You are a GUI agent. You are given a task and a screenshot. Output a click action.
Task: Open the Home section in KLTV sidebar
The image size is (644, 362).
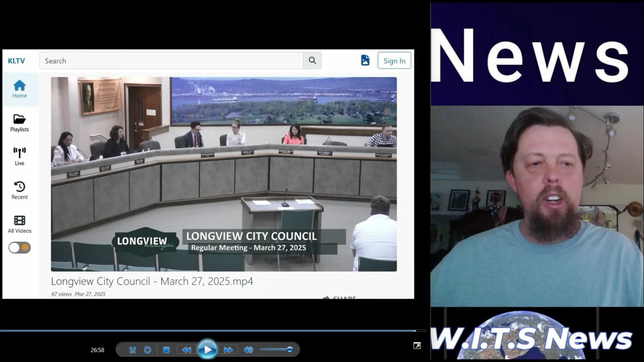click(20, 89)
